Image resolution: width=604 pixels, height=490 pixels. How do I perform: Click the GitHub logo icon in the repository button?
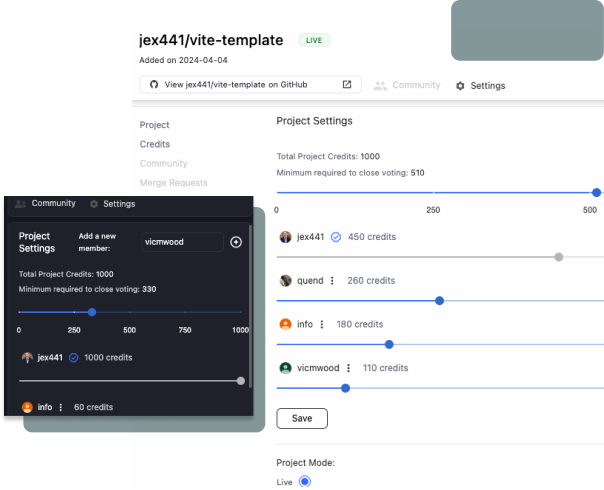point(153,85)
